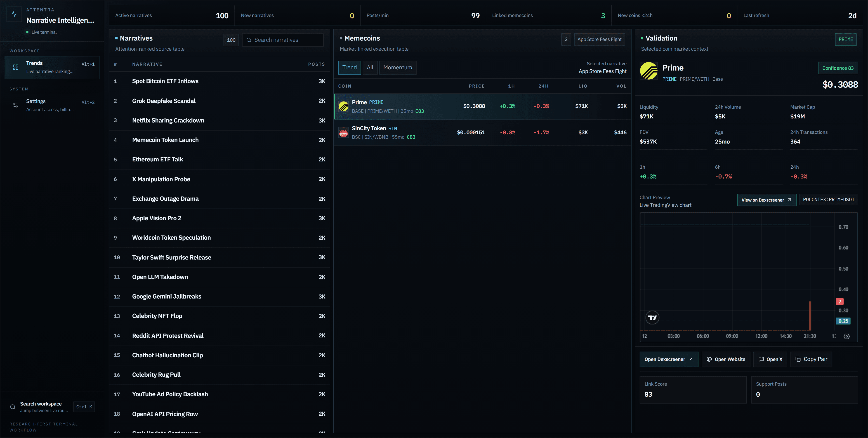
Task: Select narrative OpenAI API Pricing Row
Action: click(219, 414)
